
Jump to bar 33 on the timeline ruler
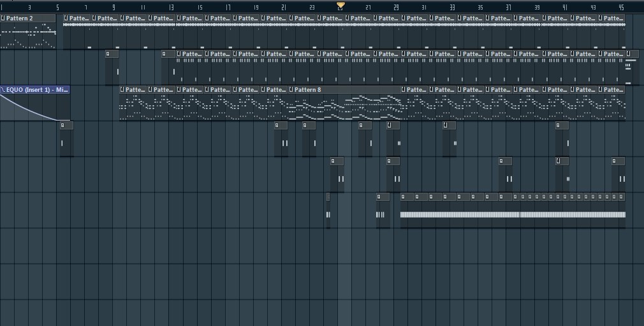pos(452,7)
